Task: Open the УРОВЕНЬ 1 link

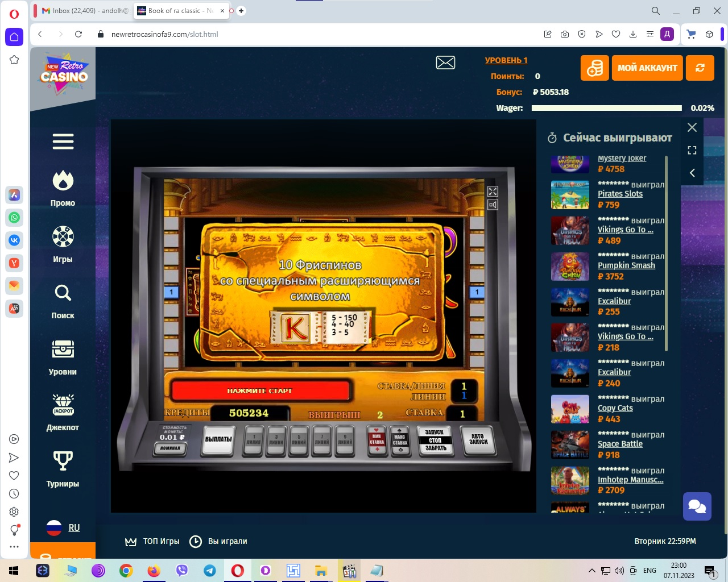Action: (x=506, y=60)
